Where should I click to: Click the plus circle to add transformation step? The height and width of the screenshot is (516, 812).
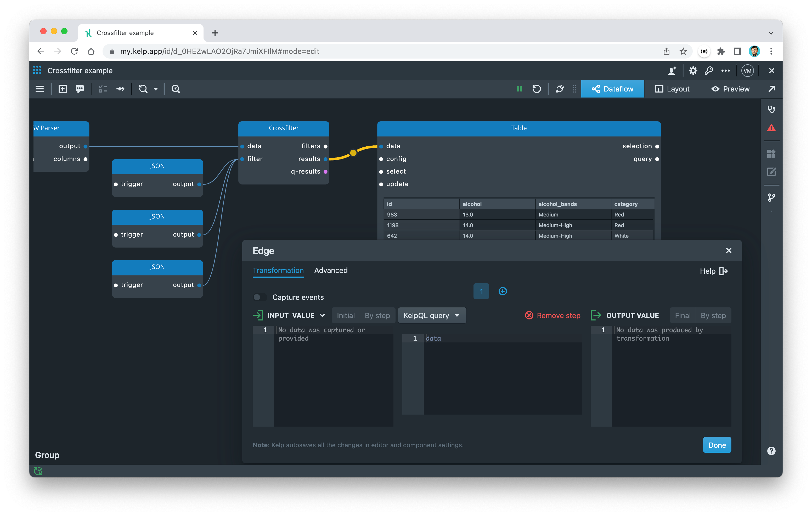[503, 291]
